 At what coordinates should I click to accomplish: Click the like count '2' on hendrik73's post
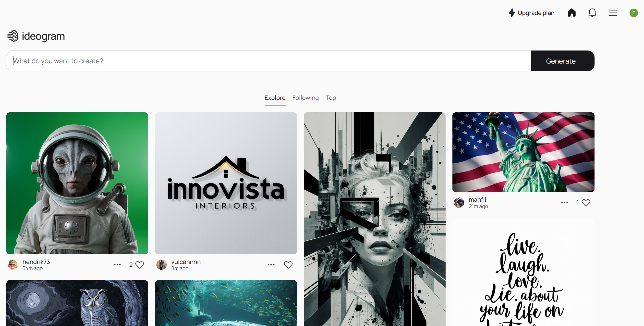click(131, 265)
